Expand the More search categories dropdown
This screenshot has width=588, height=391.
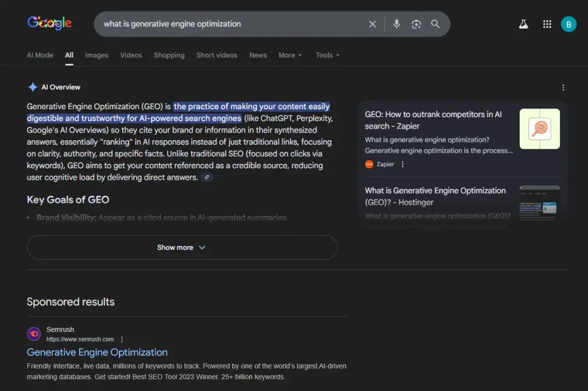pyautogui.click(x=290, y=55)
